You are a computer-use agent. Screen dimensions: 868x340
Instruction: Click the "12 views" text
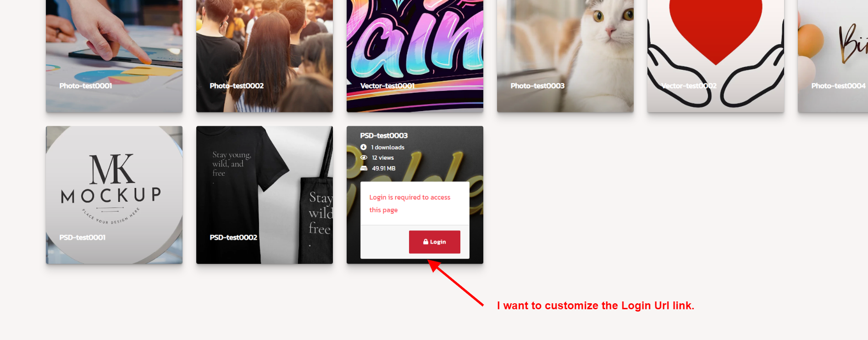[383, 157]
